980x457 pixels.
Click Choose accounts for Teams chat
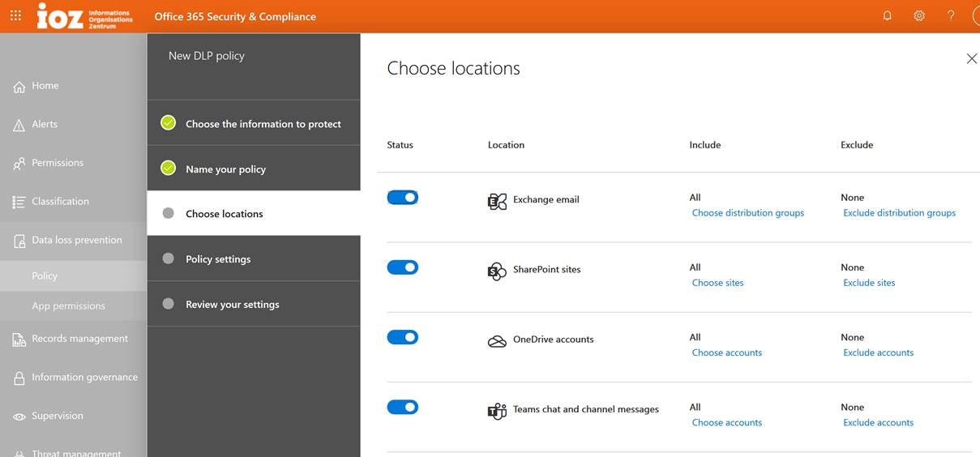(727, 422)
